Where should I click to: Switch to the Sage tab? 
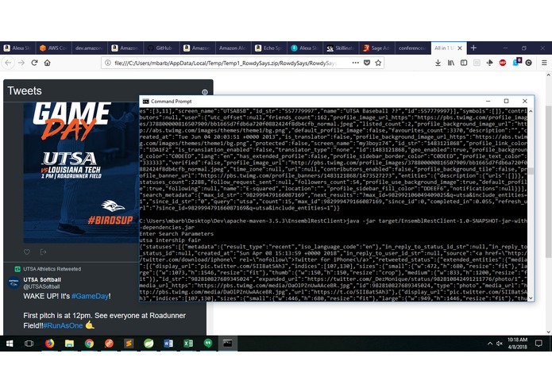pos(376,48)
